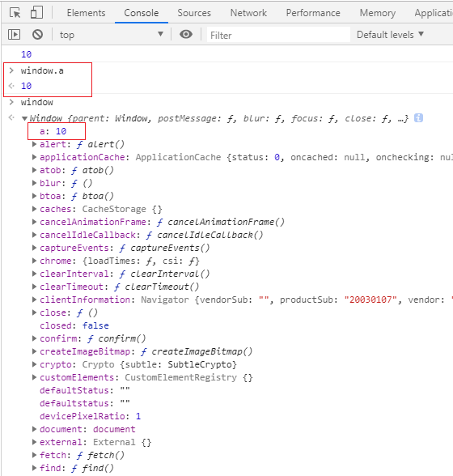This screenshot has width=453, height=476.
Task: Show the console sidebar panel icon
Action: click(14, 35)
